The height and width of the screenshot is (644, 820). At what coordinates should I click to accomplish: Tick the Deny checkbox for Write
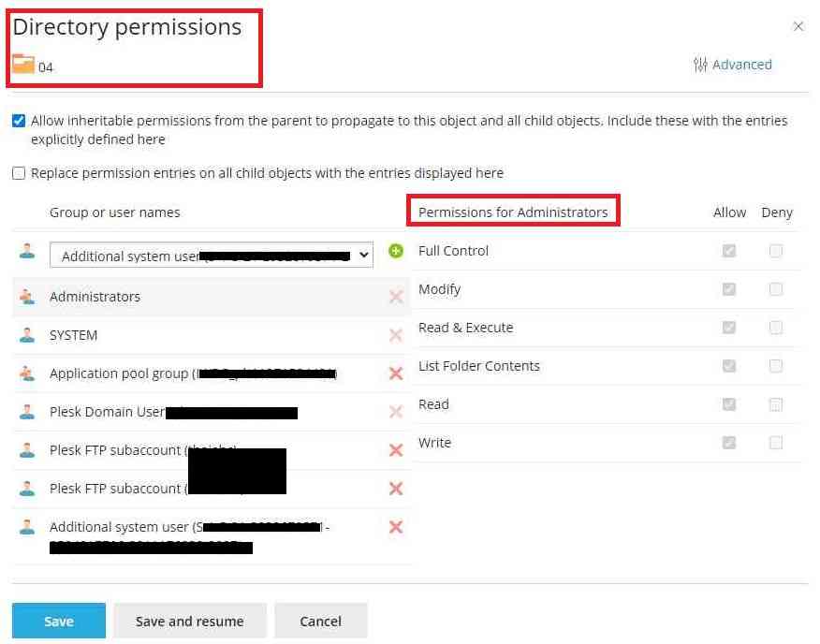[776, 443]
